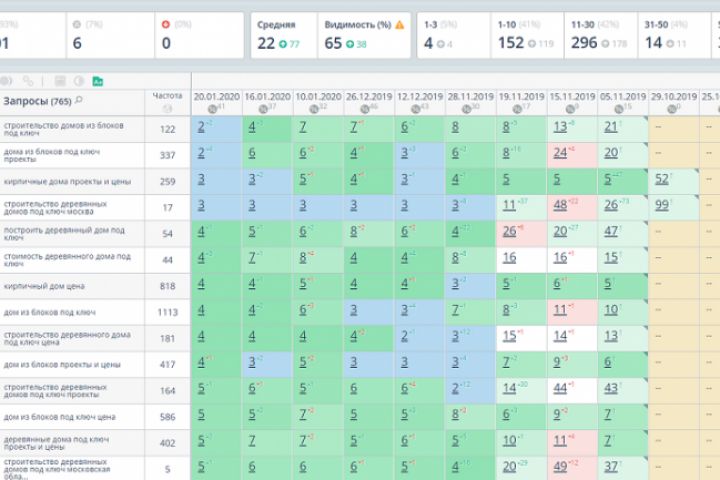
Task: Sort by the Частота column header
Action: pyautogui.click(x=167, y=96)
